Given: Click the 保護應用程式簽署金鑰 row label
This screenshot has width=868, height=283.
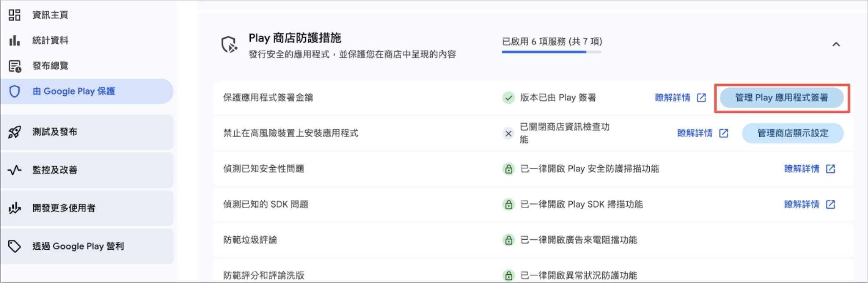Looking at the screenshot, I should click(x=268, y=98).
